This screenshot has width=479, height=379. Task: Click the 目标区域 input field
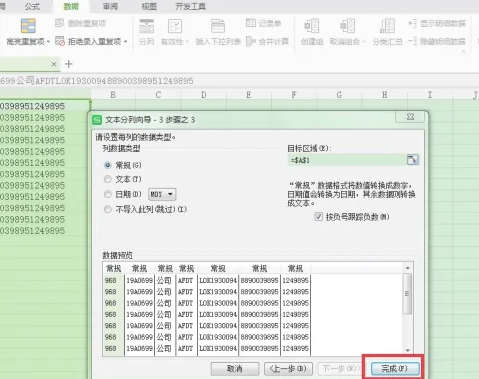click(347, 160)
